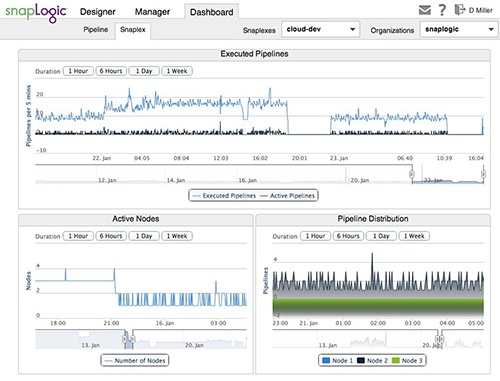Toggle Node 3 series in legend
This screenshot has height=381, width=500.
(407, 361)
